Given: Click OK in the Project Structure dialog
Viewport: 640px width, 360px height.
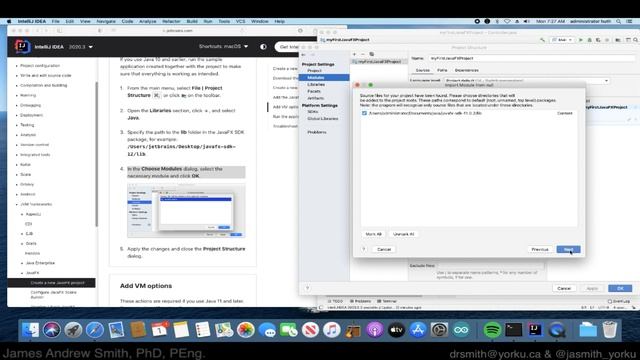Looking at the screenshot, I should [x=620, y=288].
